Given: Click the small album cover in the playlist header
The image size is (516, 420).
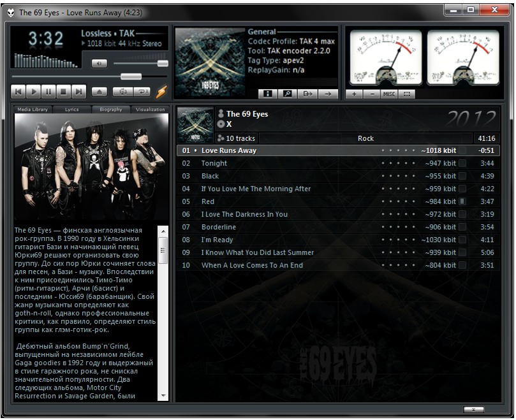Looking at the screenshot, I should [x=195, y=125].
